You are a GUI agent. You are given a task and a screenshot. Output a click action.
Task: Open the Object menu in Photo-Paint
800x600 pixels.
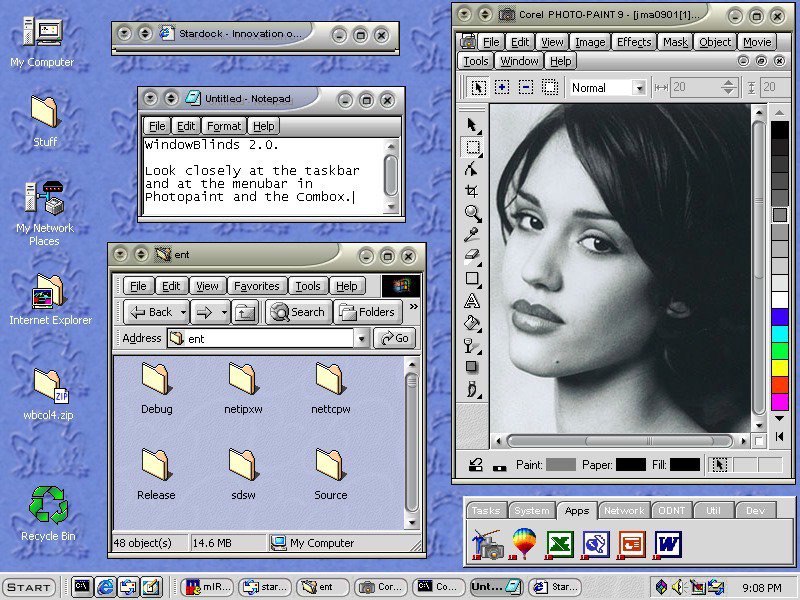pos(715,42)
